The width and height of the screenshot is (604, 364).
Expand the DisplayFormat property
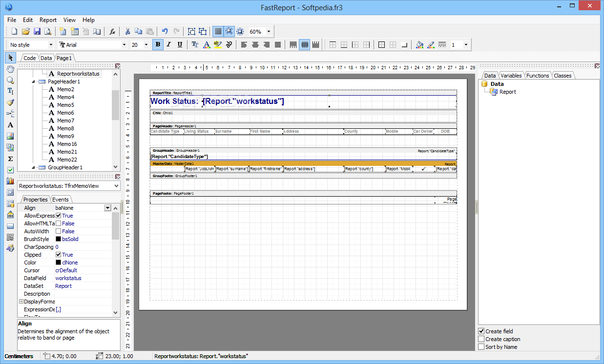pos(21,302)
